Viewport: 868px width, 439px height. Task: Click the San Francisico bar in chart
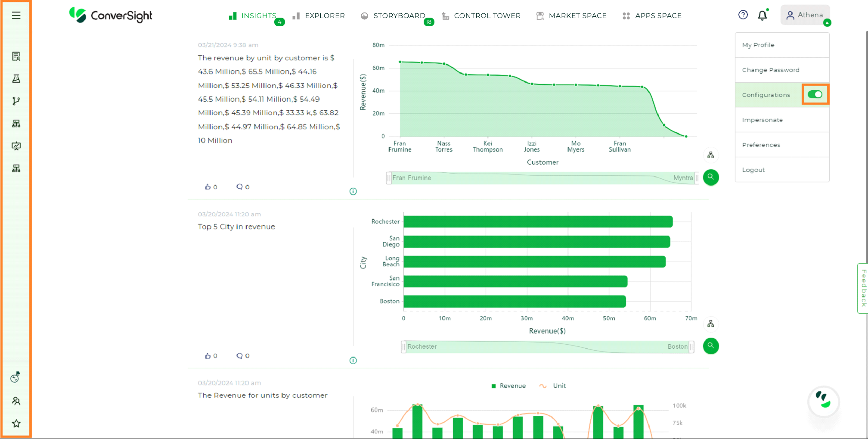coord(515,281)
